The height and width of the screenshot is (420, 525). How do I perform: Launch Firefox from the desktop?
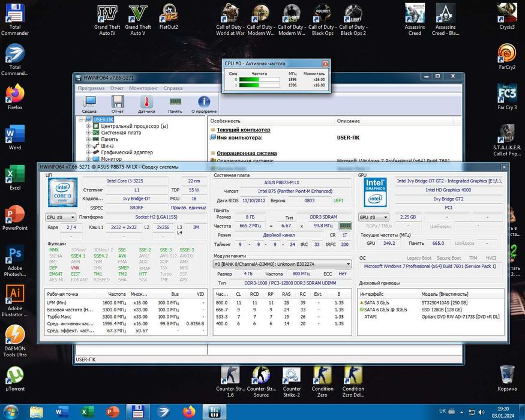[x=15, y=97]
